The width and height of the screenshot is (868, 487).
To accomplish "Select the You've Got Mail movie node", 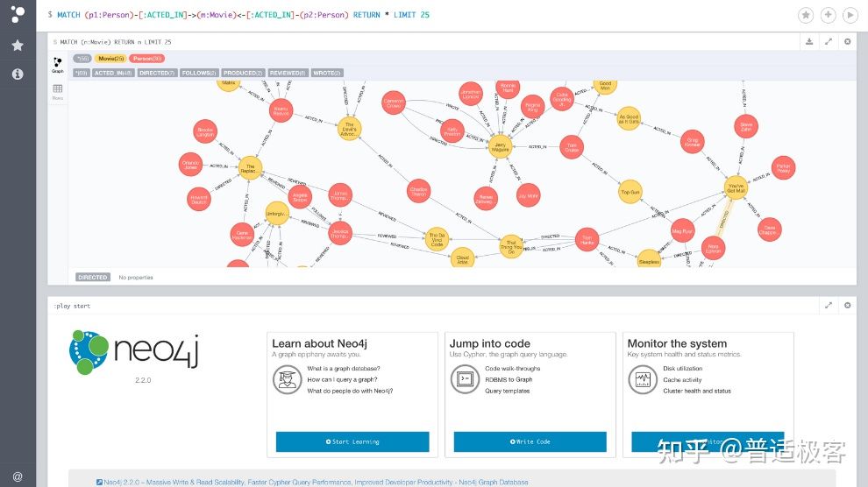I will (x=736, y=187).
